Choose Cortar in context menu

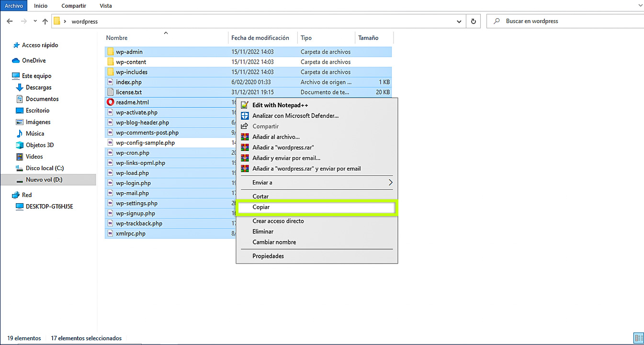[316, 196]
